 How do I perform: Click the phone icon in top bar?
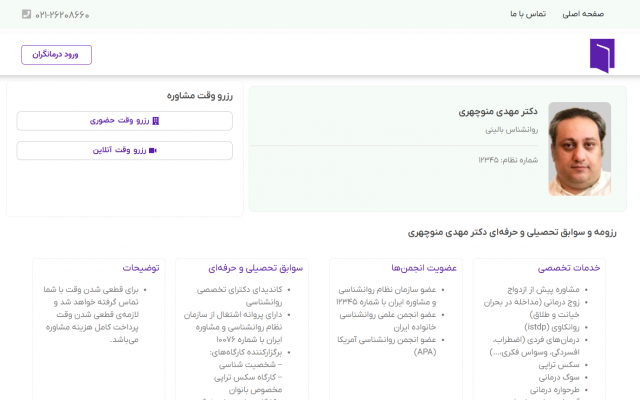pyautogui.click(x=26, y=14)
